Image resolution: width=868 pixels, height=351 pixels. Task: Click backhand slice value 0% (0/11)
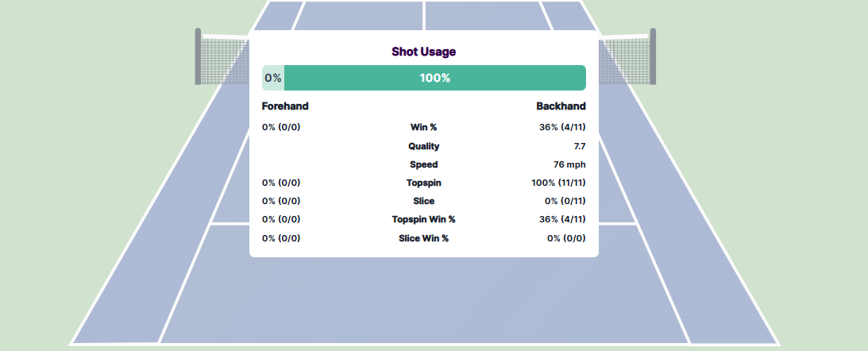click(x=565, y=201)
